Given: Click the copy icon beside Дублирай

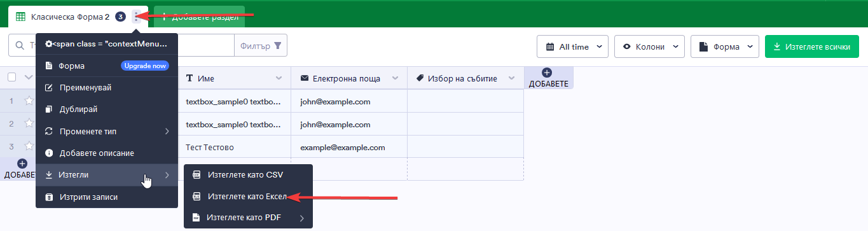Looking at the screenshot, I should (x=49, y=109).
